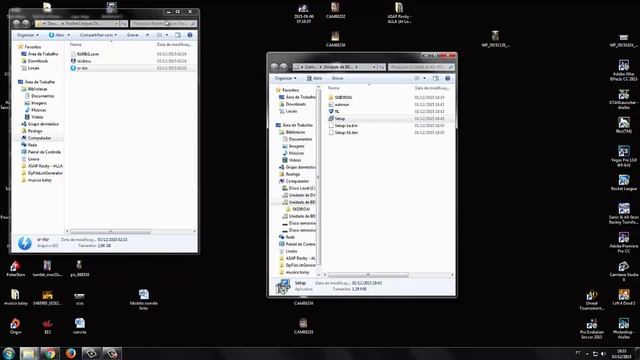Open Adobe After Effects CC desktop shortcut
640x360 pixels.
pos(623,70)
